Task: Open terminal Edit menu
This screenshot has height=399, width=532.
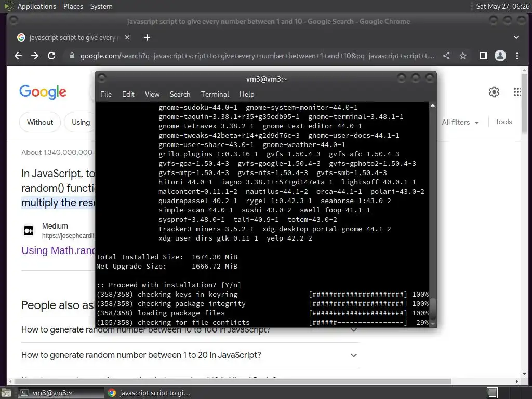Action: (x=128, y=94)
